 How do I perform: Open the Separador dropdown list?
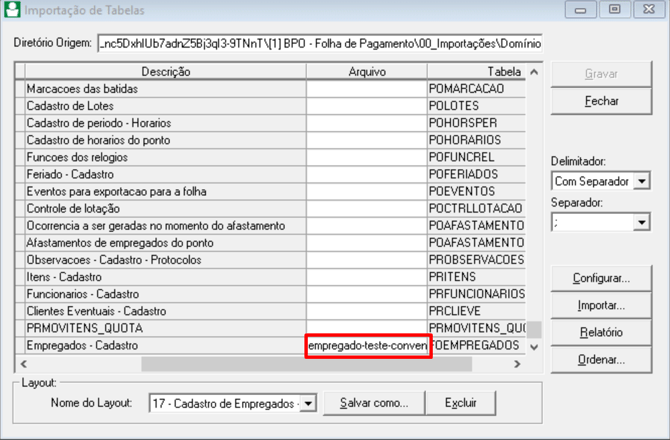(x=641, y=223)
